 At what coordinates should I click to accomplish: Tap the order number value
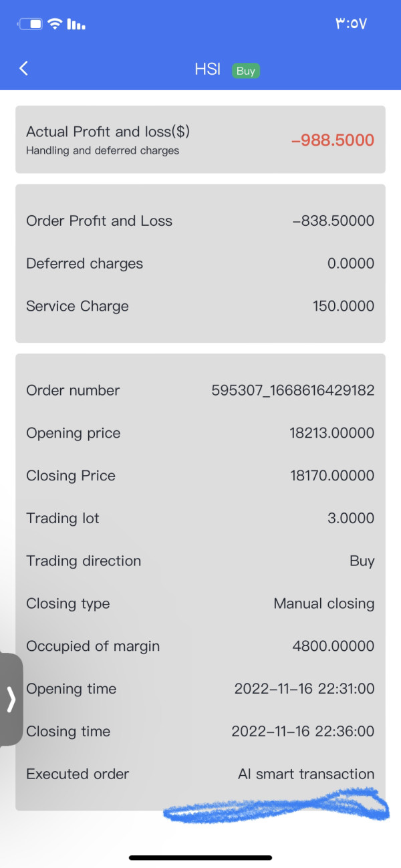[293, 390]
